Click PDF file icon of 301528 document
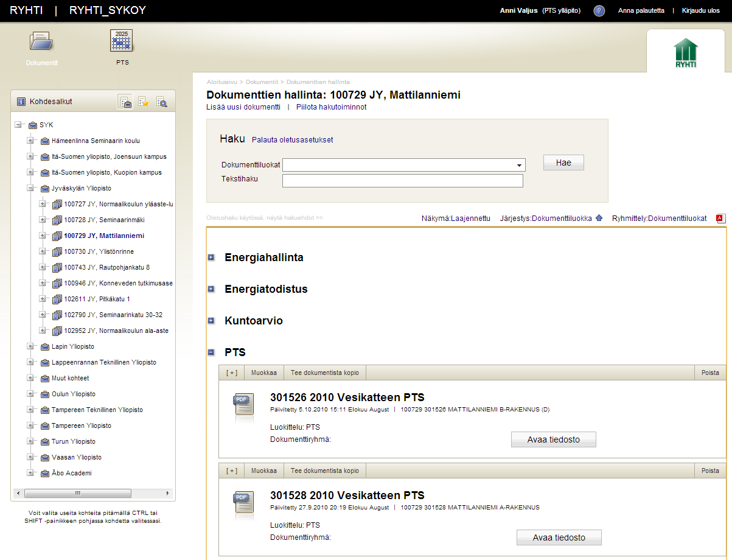Image resolution: width=732 pixels, height=560 pixels. coord(243,503)
